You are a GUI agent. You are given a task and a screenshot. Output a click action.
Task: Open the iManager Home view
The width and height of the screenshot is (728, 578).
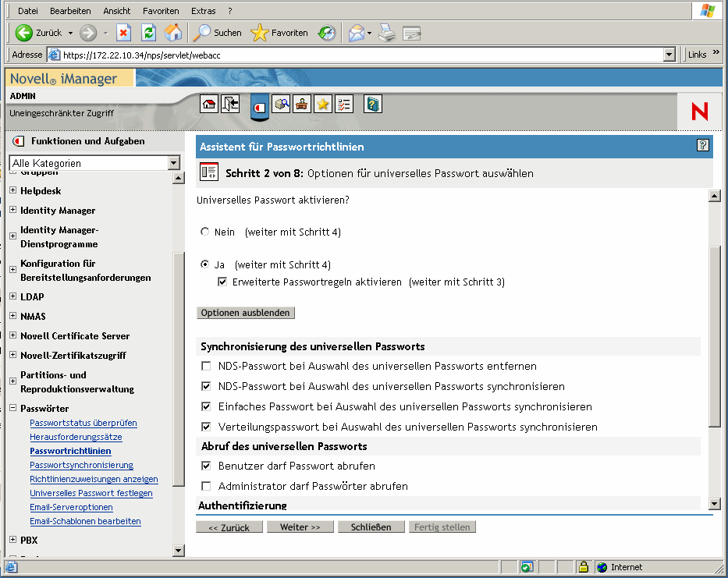[x=208, y=104]
